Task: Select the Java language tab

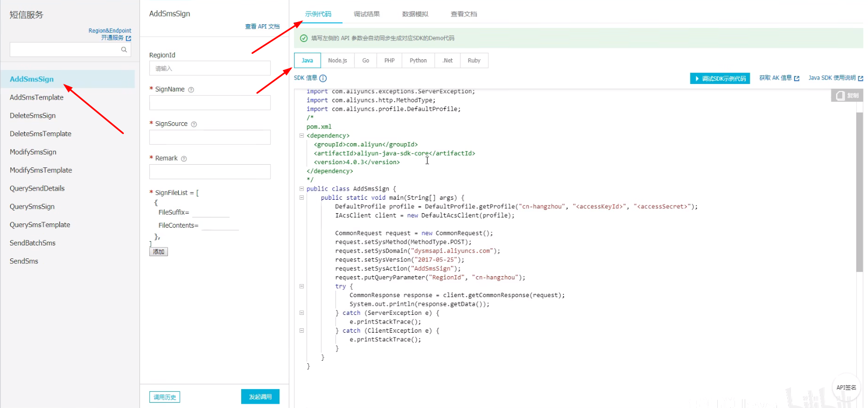Action: [307, 60]
